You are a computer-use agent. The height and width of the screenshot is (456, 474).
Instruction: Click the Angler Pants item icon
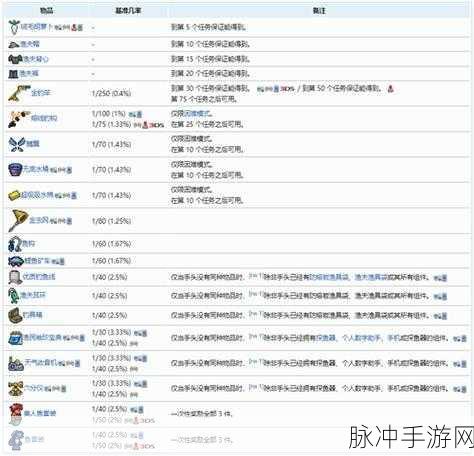coord(13,74)
